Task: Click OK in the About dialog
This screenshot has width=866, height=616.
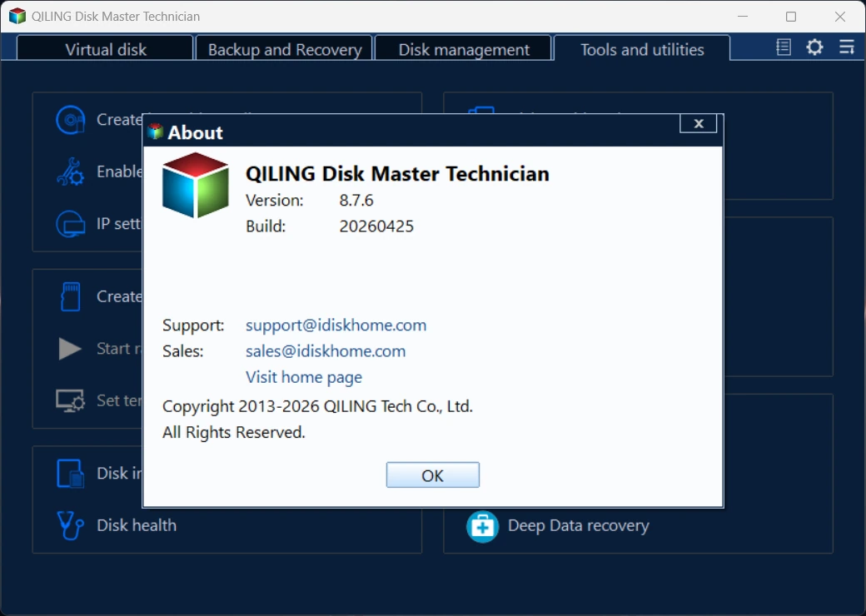Action: 432,475
